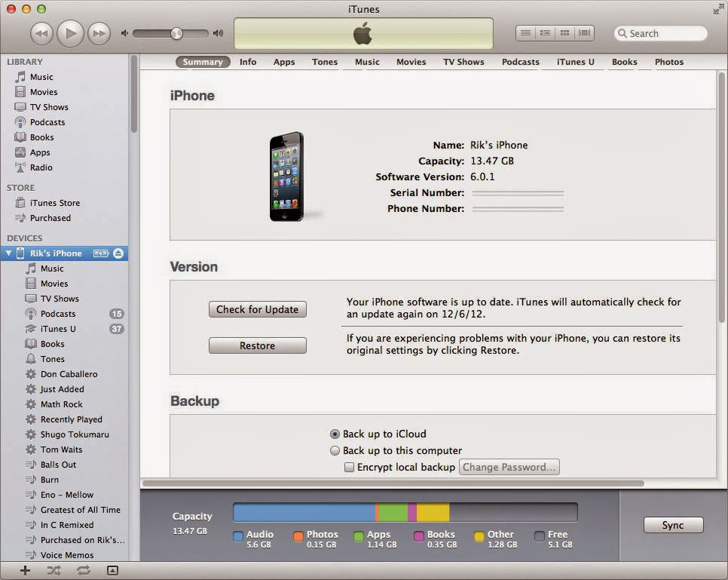Eject Rik's iPhone using its eject icon
728x580 pixels.
pos(119,253)
